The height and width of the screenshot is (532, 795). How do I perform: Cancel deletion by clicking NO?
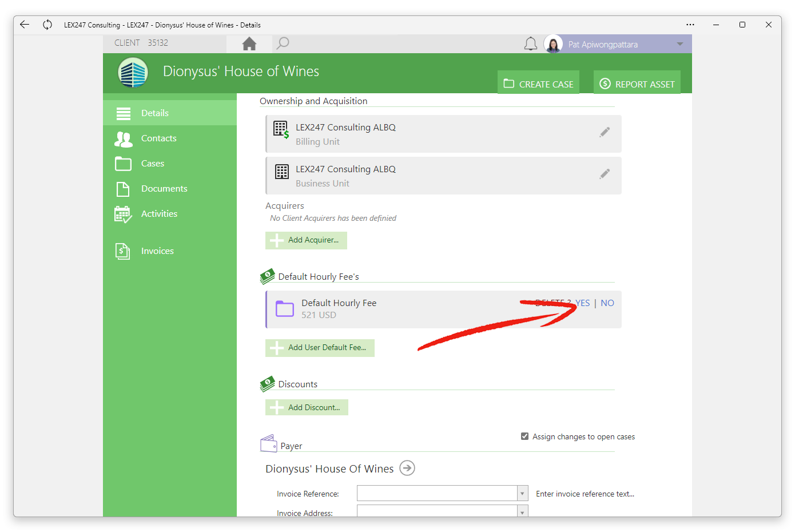click(607, 303)
